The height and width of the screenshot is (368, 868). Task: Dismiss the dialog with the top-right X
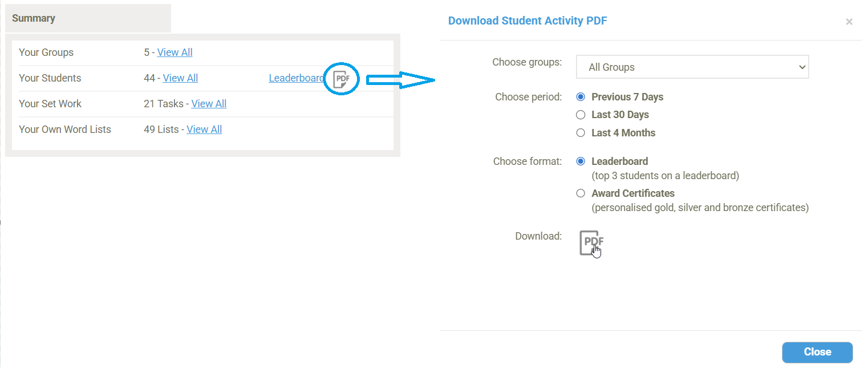[x=849, y=22]
